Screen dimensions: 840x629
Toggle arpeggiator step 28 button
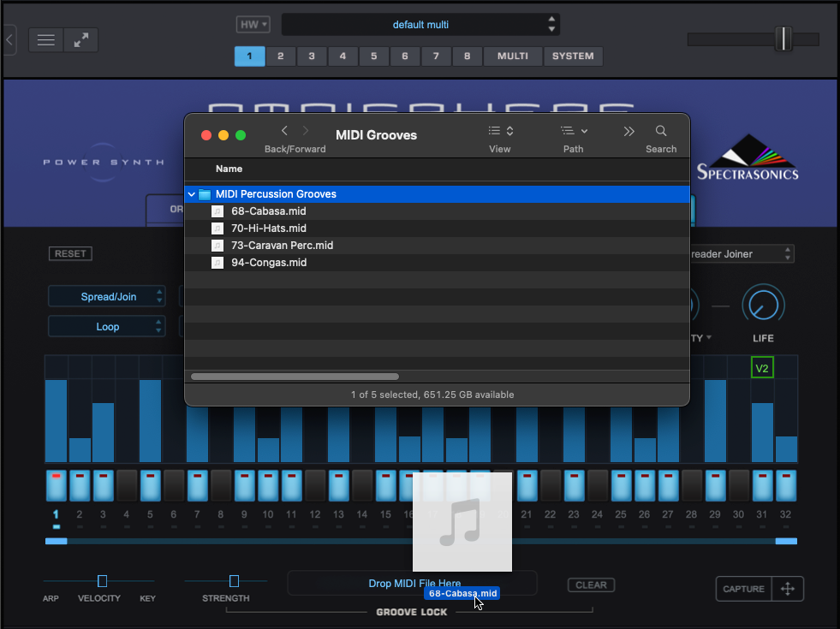coord(692,485)
